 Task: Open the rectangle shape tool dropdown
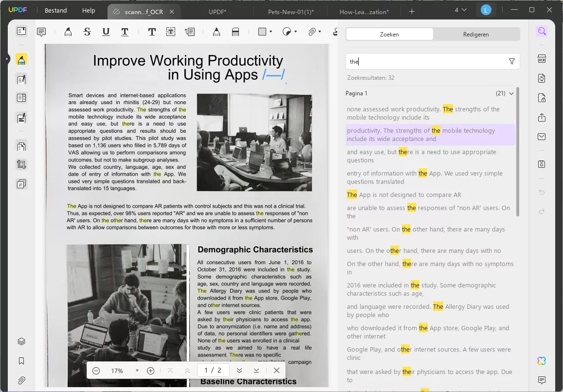point(270,32)
